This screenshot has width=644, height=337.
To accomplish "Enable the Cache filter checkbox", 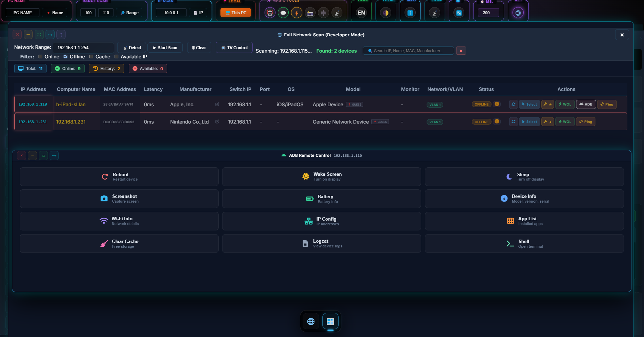I will [x=91, y=57].
